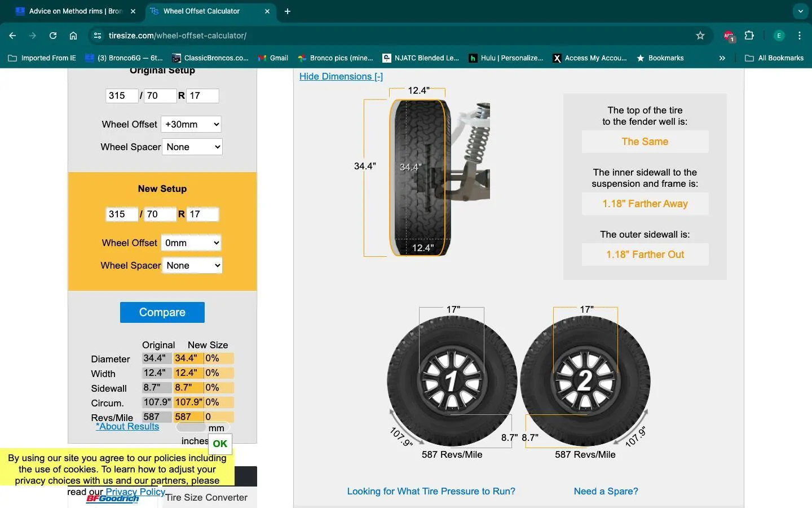The width and height of the screenshot is (812, 508).
Task: Open the Bronco pics bookmark
Action: 336,58
